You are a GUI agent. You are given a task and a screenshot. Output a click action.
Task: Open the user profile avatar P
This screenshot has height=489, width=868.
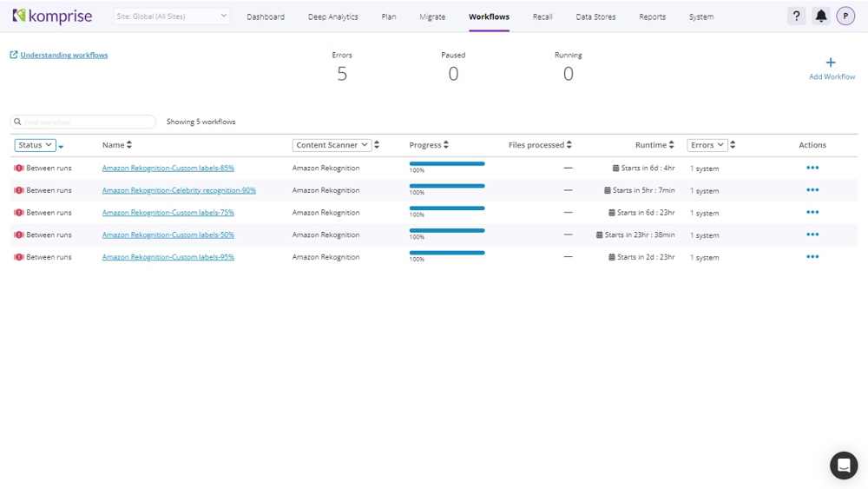point(845,16)
